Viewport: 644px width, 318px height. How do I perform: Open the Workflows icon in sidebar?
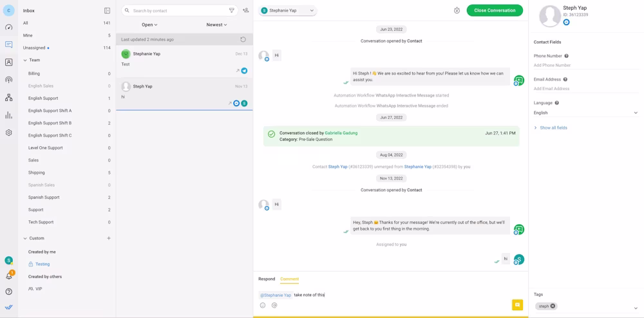(8, 98)
